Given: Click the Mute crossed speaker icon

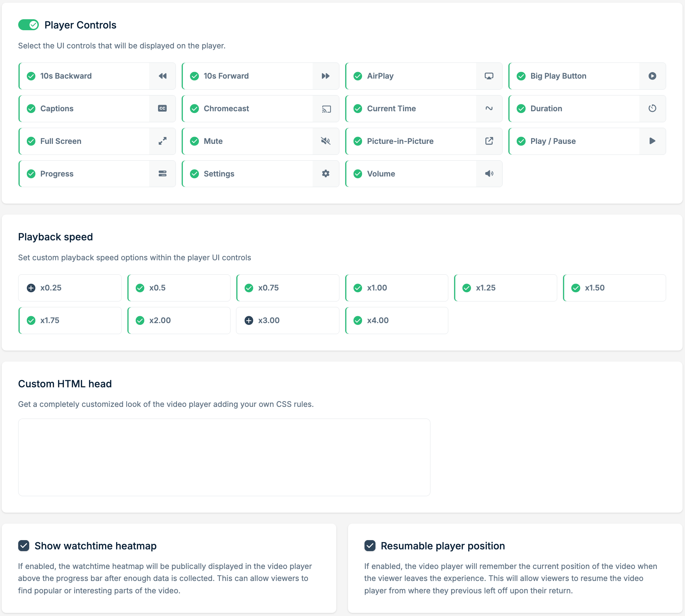Looking at the screenshot, I should pos(326,141).
